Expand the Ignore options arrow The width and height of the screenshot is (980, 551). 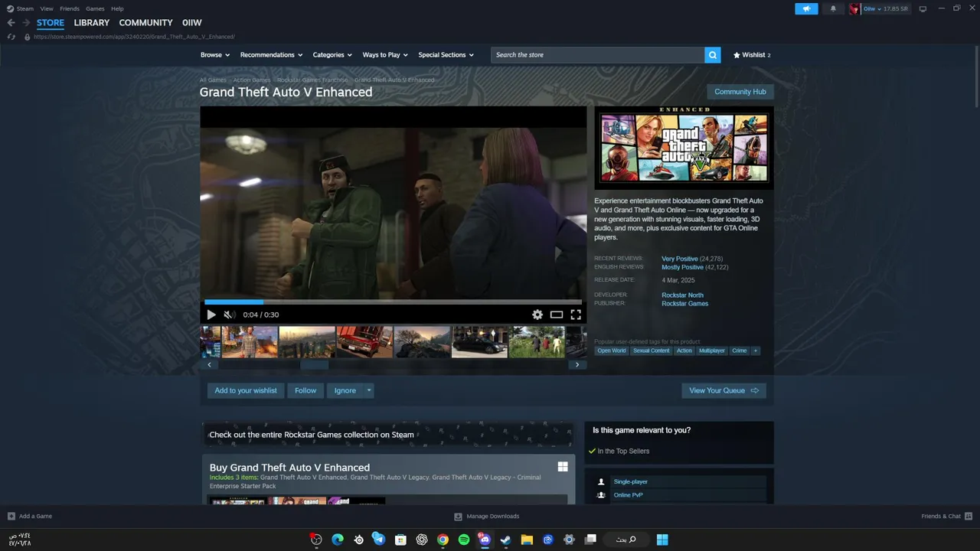tap(368, 390)
